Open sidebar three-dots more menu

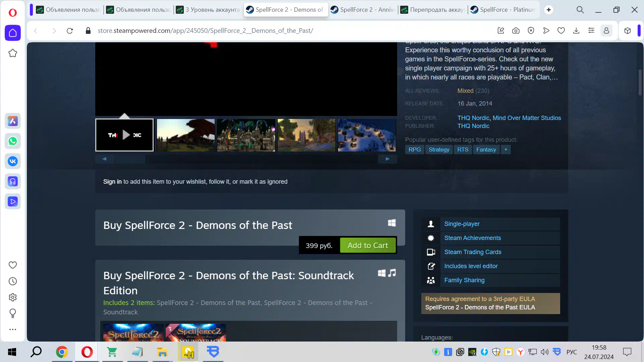(13, 329)
